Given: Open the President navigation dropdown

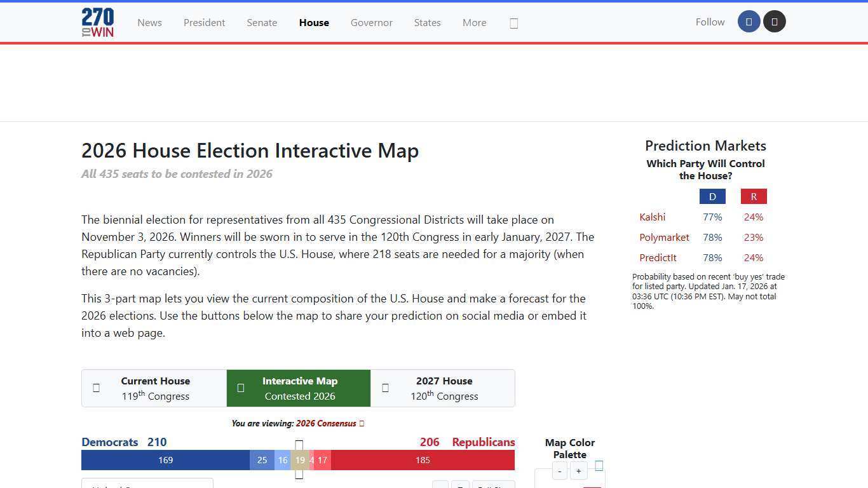Looking at the screenshot, I should click(204, 22).
